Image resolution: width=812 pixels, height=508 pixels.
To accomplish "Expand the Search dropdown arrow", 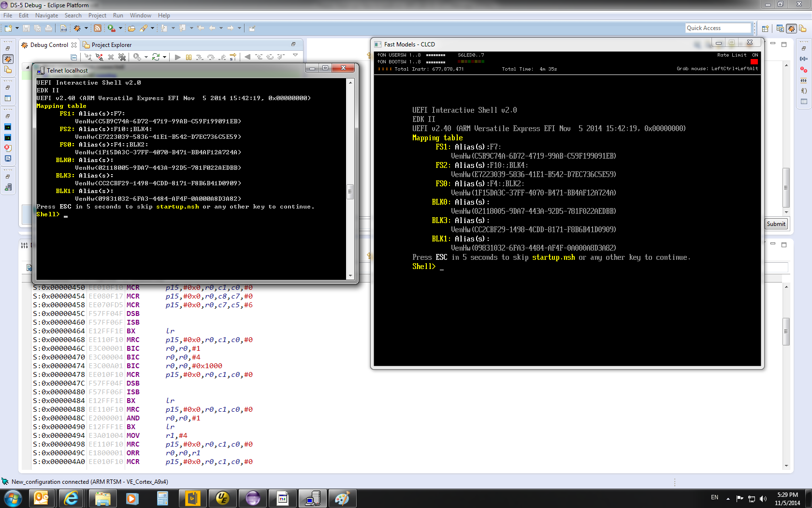I will [x=152, y=29].
